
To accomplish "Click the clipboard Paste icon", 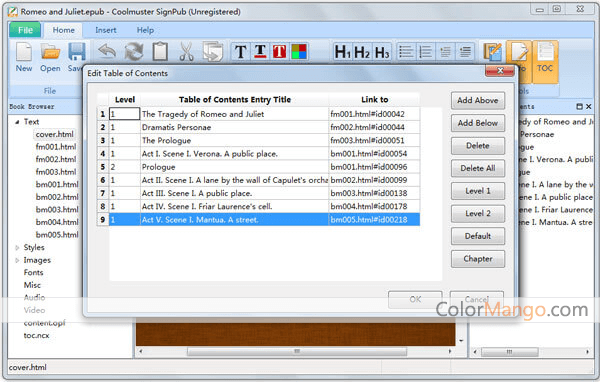I will tap(160, 51).
